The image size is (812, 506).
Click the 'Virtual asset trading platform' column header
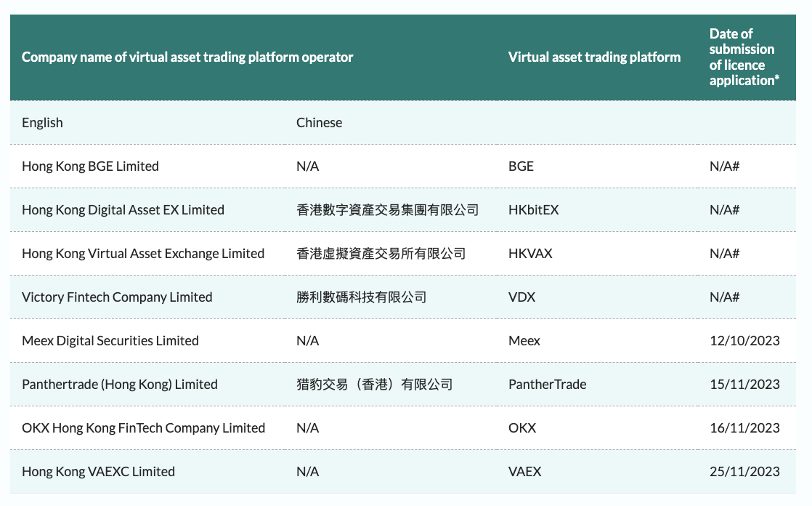pos(594,57)
